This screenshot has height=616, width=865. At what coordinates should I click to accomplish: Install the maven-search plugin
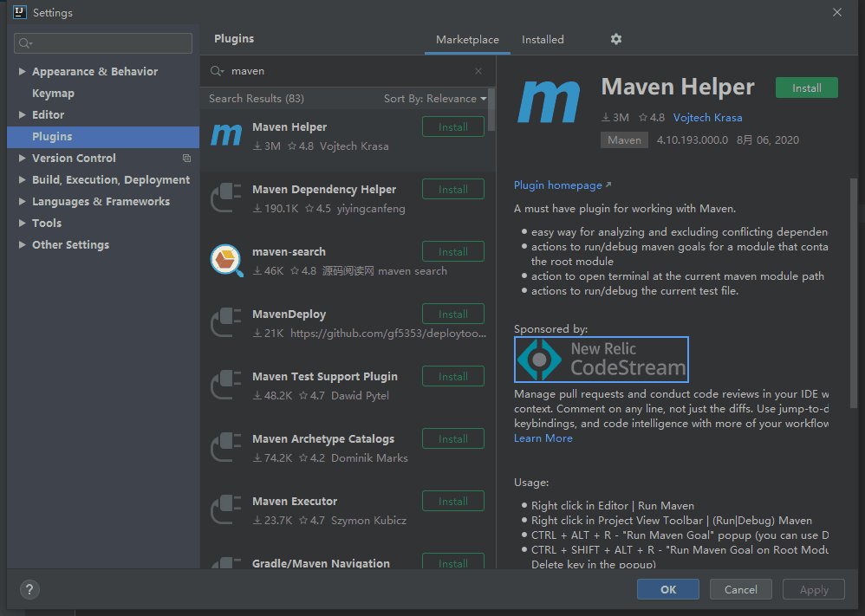coord(453,251)
